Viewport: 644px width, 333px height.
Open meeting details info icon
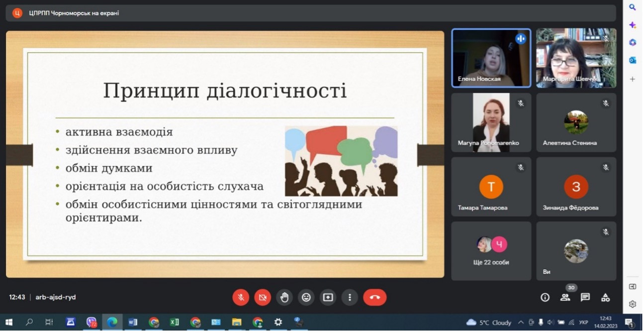tap(545, 297)
